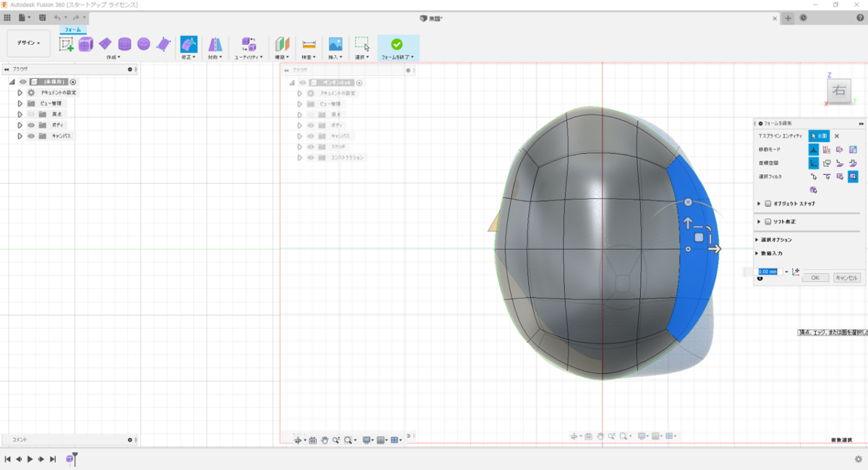Click the Undo arrow
This screenshot has width=868, height=470.
(59, 17)
